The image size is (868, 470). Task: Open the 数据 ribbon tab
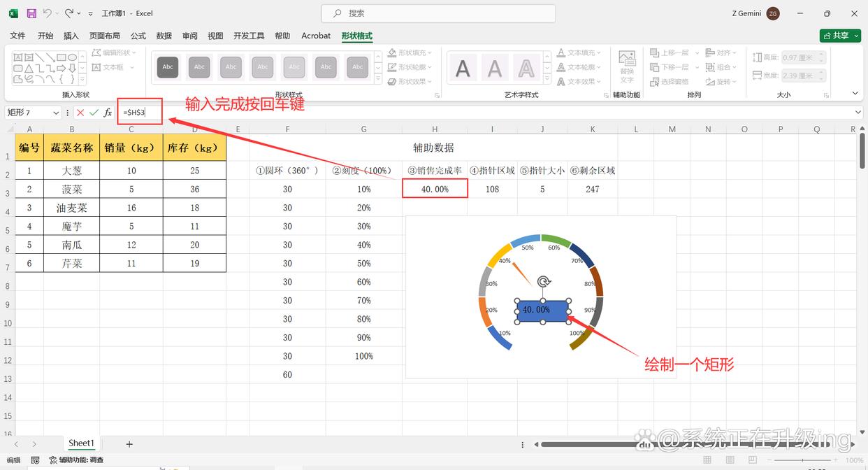tap(164, 36)
